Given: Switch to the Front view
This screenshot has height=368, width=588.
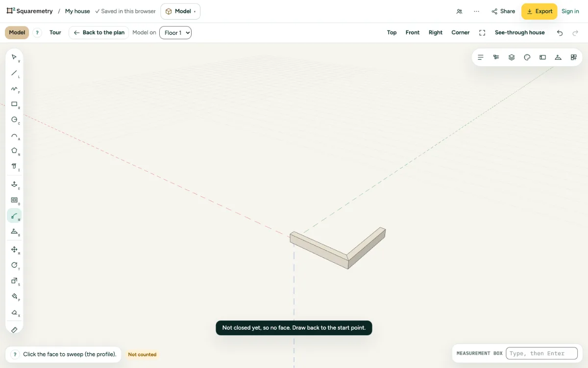Looking at the screenshot, I should 413,33.
